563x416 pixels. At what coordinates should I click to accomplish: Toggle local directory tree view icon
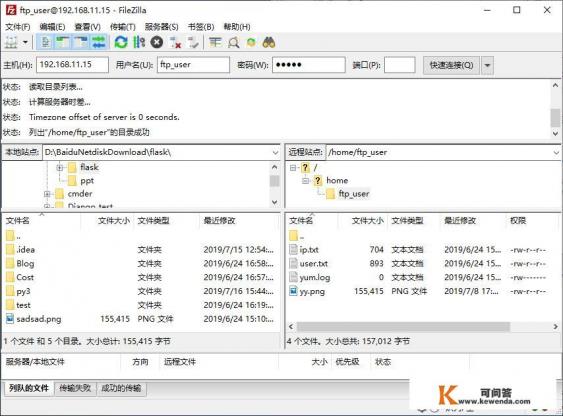pyautogui.click(x=63, y=42)
